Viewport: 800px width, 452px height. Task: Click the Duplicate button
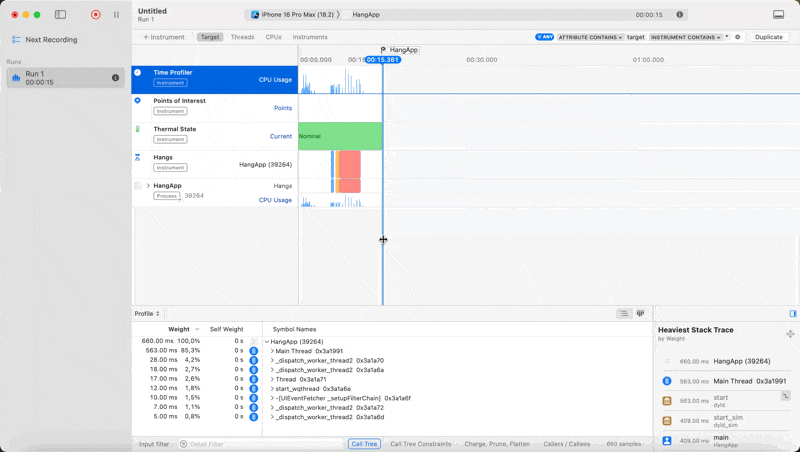point(768,37)
